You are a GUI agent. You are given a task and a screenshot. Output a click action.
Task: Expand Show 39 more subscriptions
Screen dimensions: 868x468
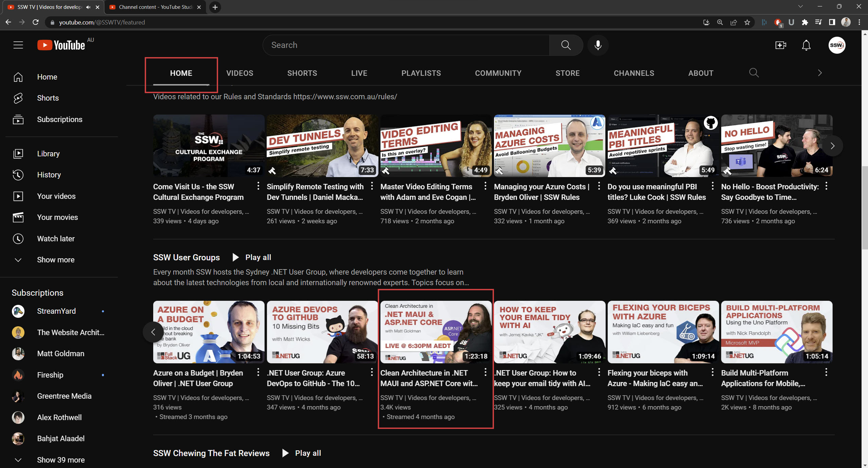[x=60, y=460]
